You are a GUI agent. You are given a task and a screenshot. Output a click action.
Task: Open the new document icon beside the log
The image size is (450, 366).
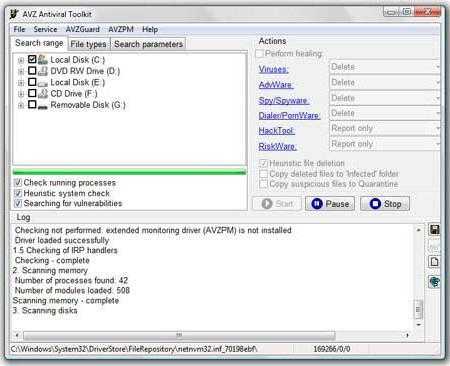click(x=434, y=262)
